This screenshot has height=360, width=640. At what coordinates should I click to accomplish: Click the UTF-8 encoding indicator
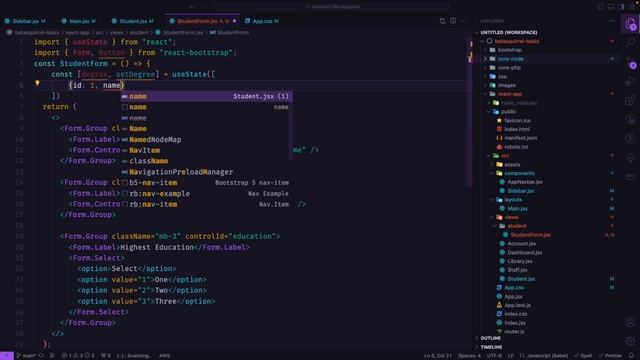point(494,356)
